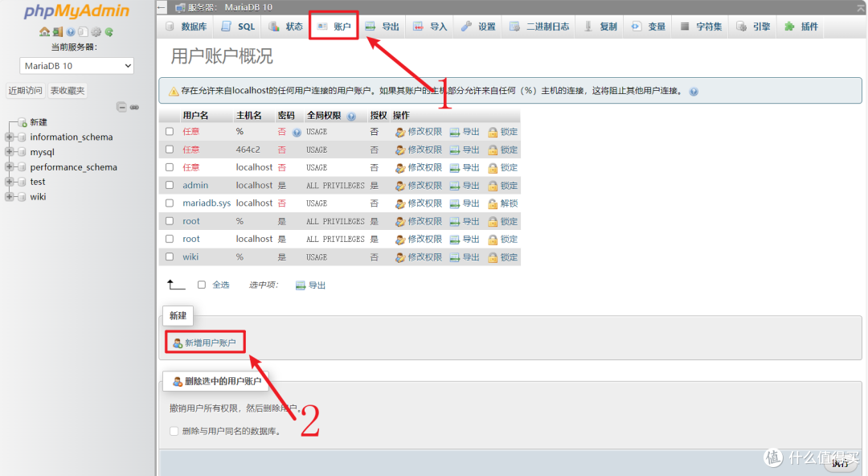Screen dimensions: 868x476
Task: Click the 表收藏夹 button
Action: pos(68,90)
